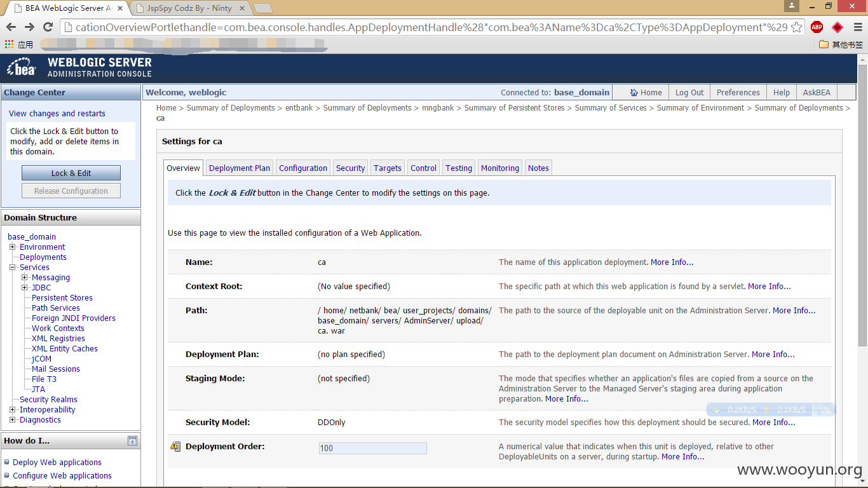Click the Chrome user profile icon
Image resolution: width=868 pixels, height=488 pixels.
791,6
